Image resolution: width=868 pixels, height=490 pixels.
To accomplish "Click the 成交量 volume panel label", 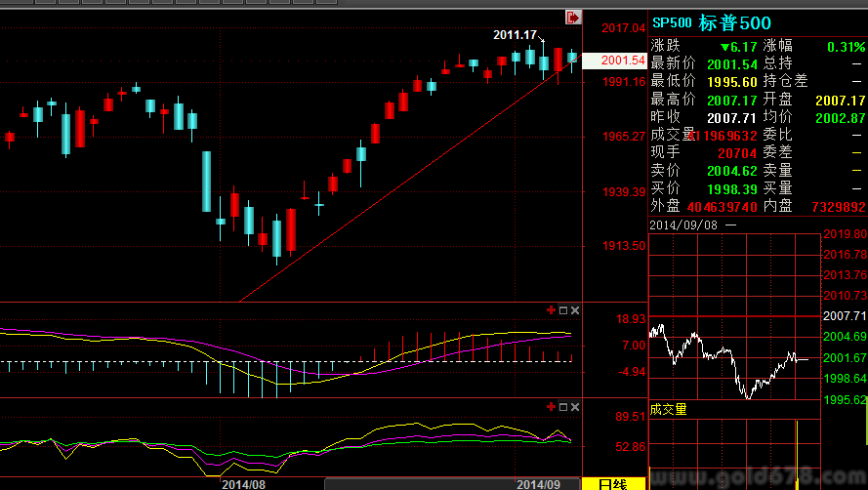I will coord(669,409).
